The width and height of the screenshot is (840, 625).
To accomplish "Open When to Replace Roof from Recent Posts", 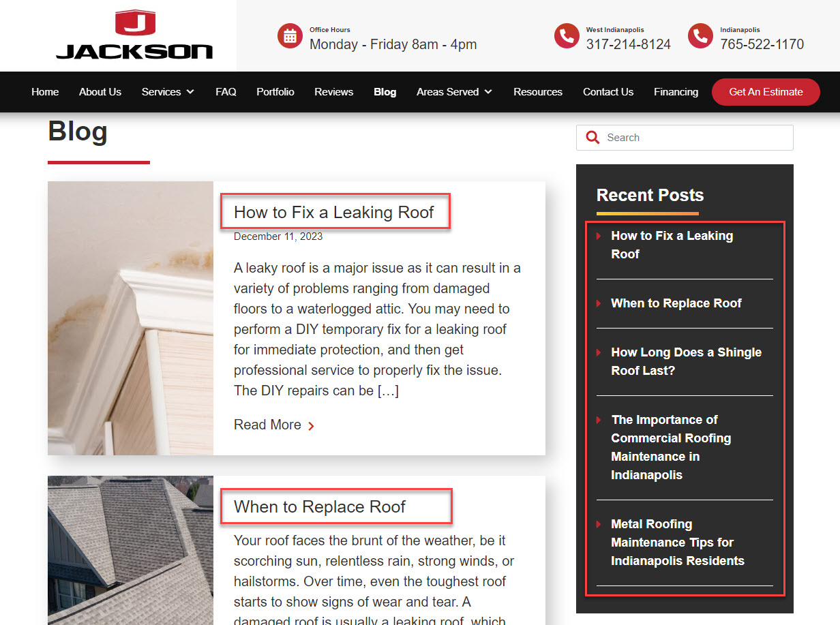I will coord(676,303).
